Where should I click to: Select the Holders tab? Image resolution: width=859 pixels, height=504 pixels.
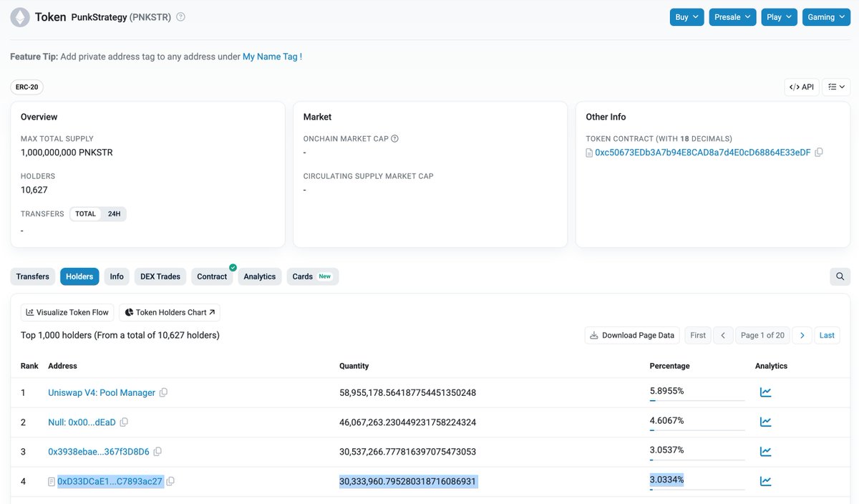click(79, 276)
